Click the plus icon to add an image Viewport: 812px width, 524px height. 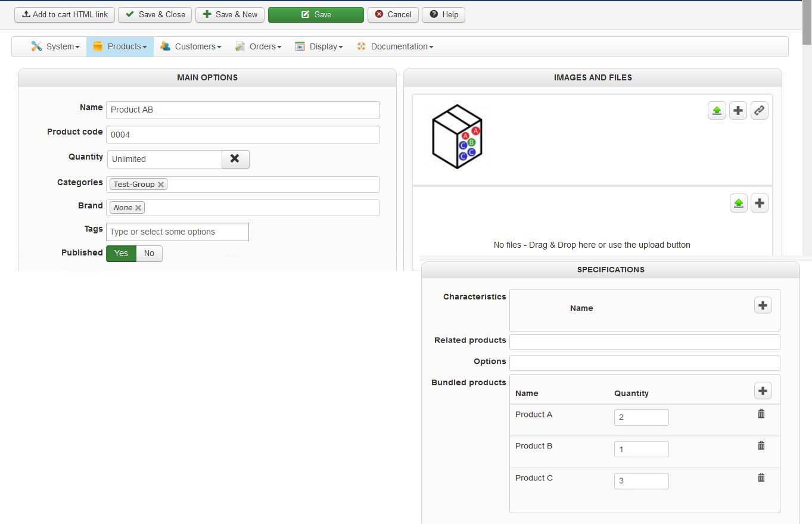[738, 111]
